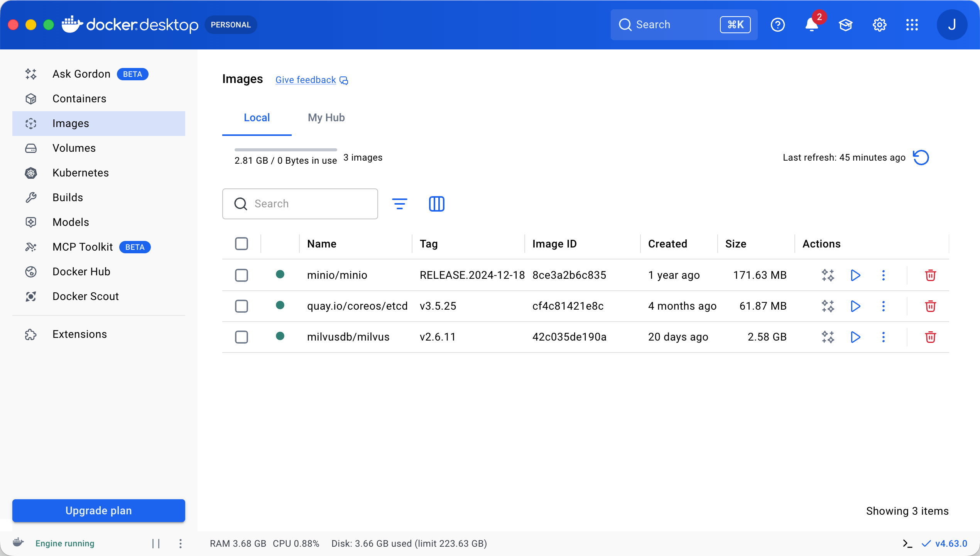Open Models in the sidebar

[x=99, y=222]
